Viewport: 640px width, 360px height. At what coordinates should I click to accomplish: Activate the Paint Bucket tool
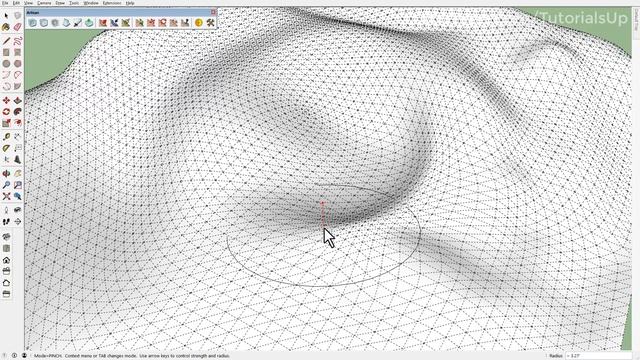tap(6, 27)
